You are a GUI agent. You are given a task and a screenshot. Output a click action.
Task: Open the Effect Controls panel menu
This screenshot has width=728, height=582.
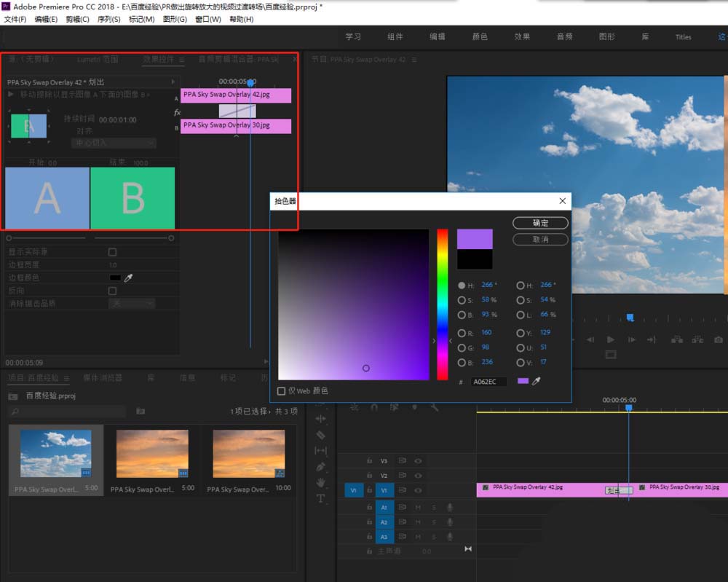[182, 60]
